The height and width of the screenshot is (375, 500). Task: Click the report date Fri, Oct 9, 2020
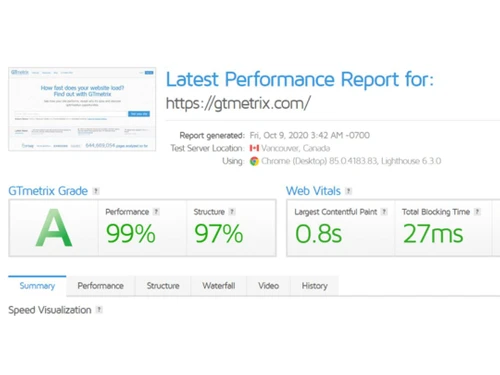click(x=310, y=135)
